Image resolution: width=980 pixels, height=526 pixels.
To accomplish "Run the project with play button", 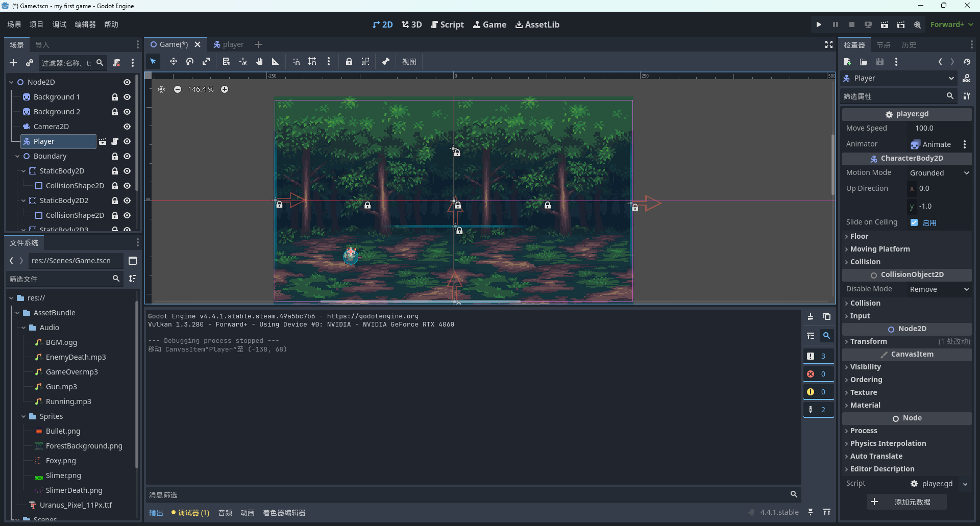I will (819, 24).
